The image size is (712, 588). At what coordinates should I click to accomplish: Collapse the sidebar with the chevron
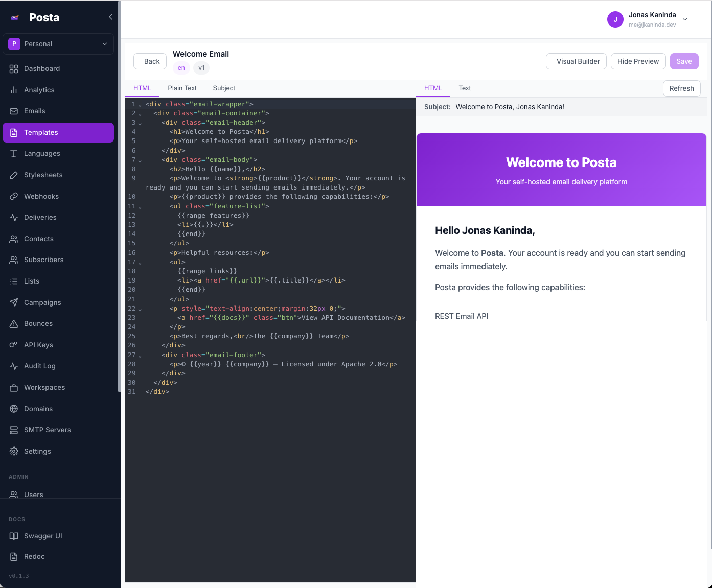click(x=110, y=17)
